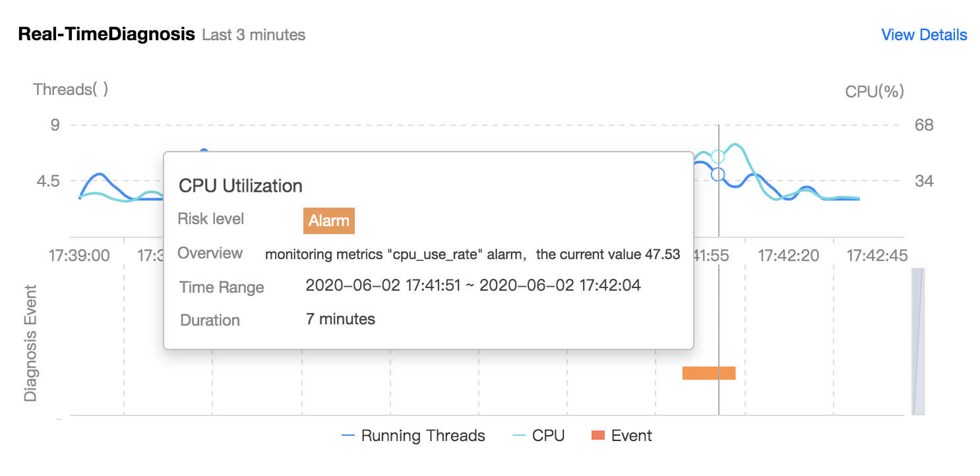This screenshot has width=980, height=476.
Task: Click the Diagnosis Event axis label
Action: pyautogui.click(x=30, y=343)
